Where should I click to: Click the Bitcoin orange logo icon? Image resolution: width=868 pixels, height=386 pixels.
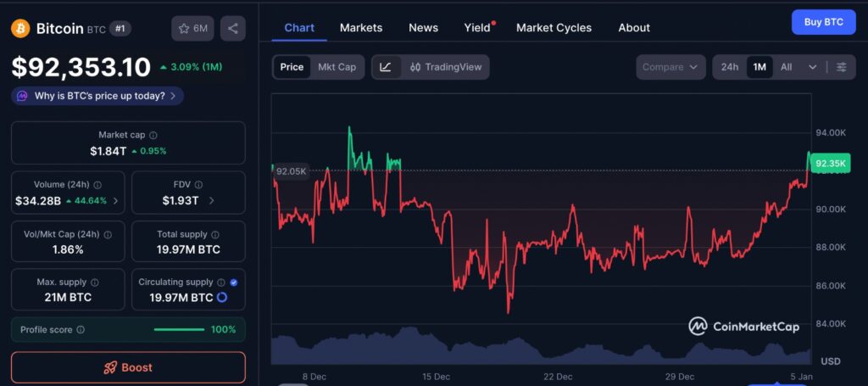point(20,28)
